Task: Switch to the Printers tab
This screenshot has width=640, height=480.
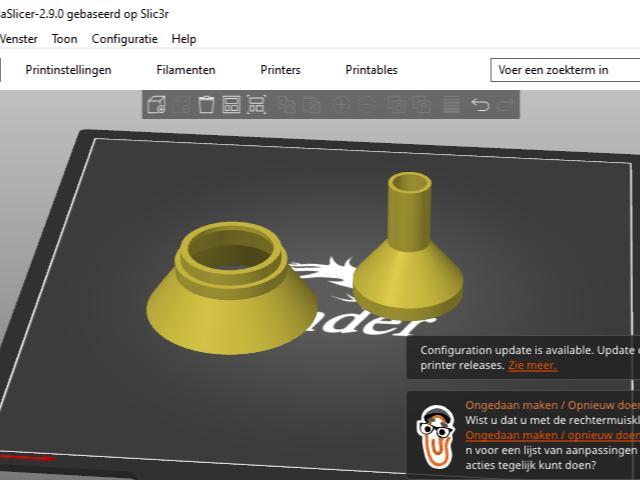Action: pos(280,70)
